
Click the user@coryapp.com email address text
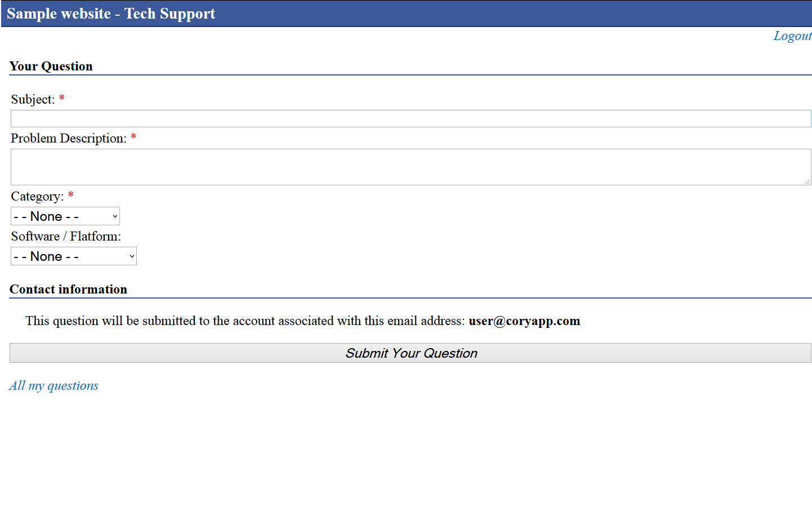[x=524, y=321]
